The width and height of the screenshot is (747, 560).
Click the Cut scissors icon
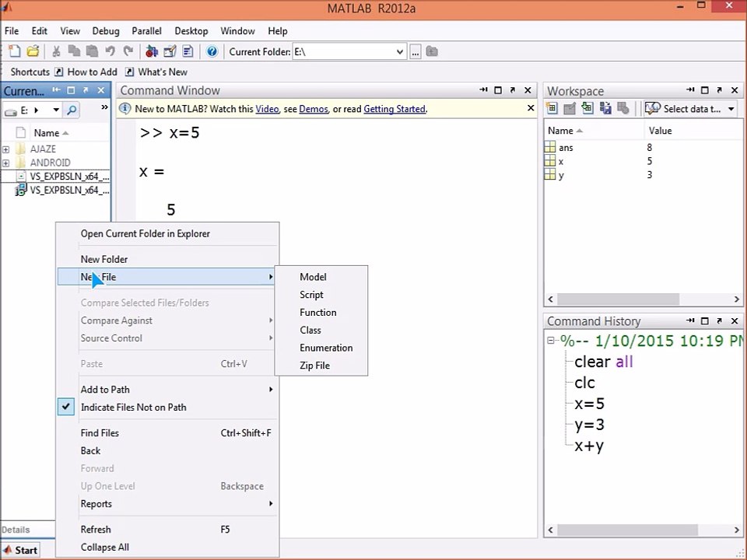[x=56, y=51]
